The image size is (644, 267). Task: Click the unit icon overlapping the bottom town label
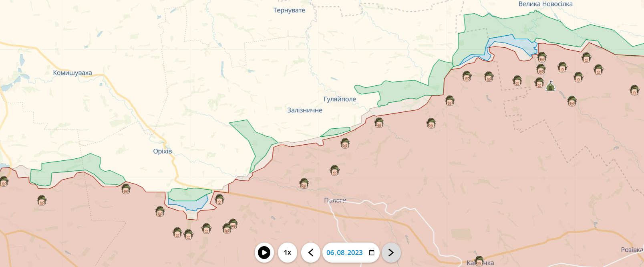click(x=479, y=261)
